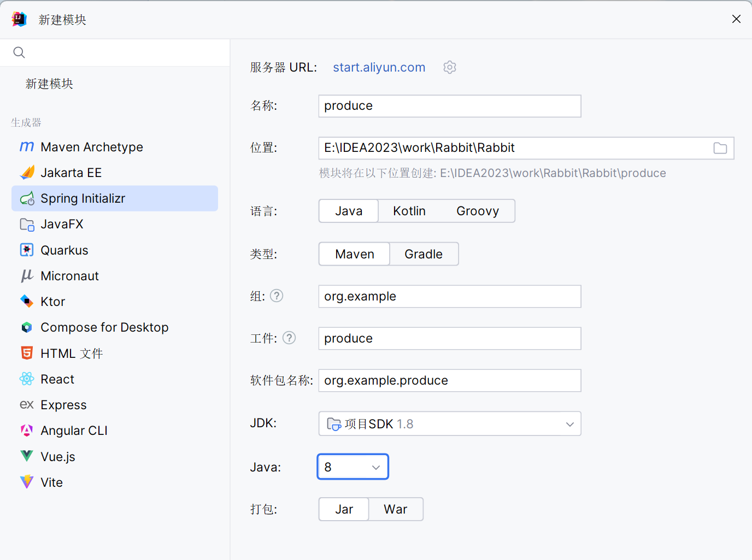
Task: Click the Vite lightning icon
Action: coord(27,482)
